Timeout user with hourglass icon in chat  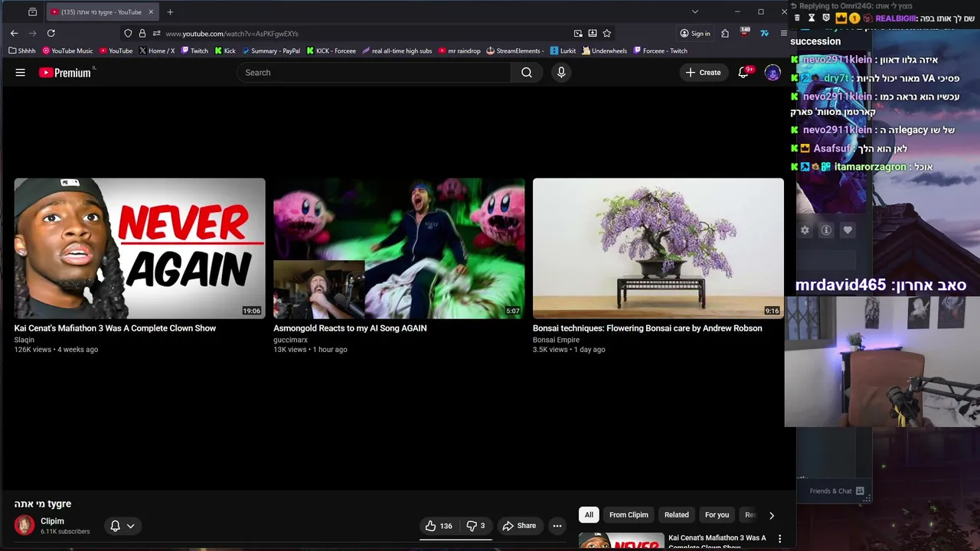click(812, 18)
